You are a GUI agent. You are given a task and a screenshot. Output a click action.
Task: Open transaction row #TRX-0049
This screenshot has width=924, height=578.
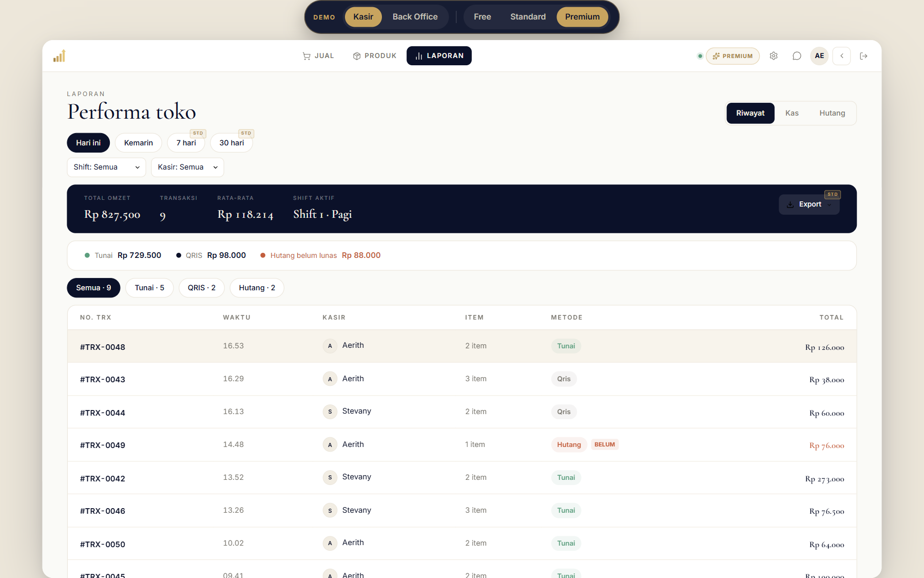click(462, 445)
